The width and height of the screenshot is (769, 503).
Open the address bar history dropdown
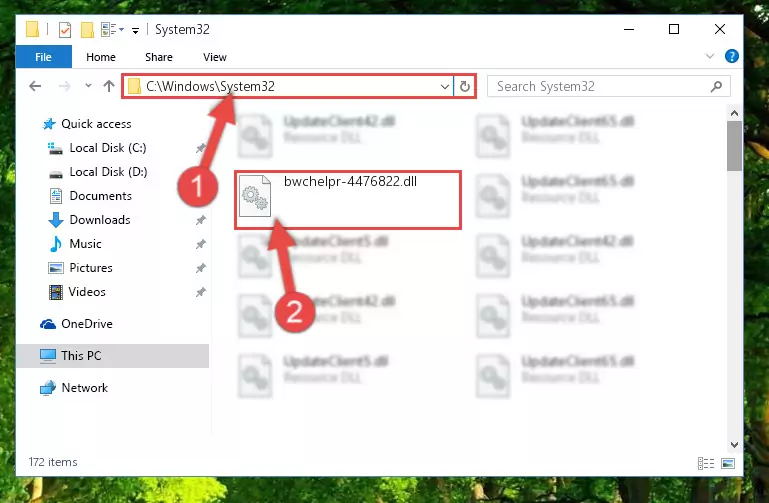[x=445, y=87]
